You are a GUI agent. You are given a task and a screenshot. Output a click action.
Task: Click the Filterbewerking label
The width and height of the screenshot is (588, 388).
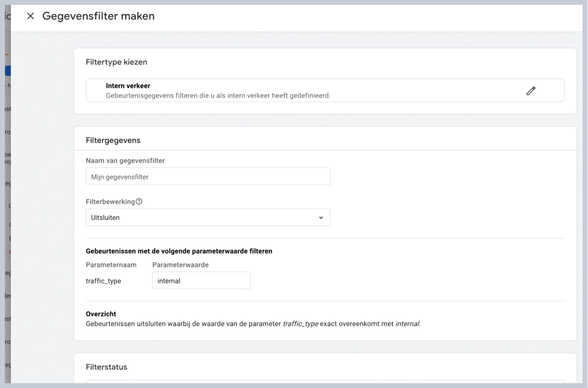(110, 202)
